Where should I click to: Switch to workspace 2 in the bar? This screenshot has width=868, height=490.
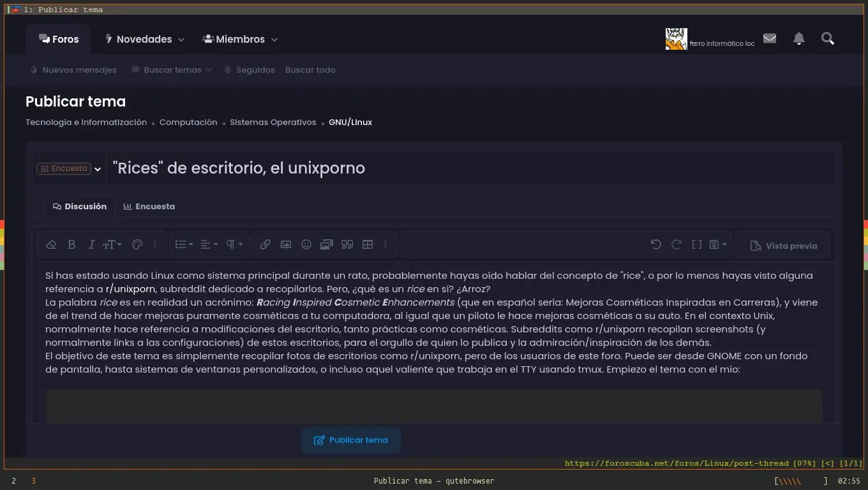13,481
